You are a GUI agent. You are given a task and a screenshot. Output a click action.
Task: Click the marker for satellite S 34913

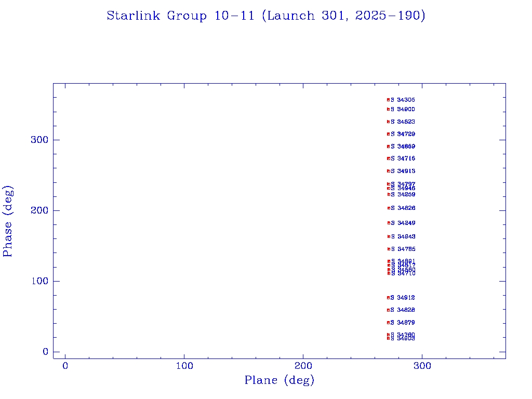tap(388, 171)
